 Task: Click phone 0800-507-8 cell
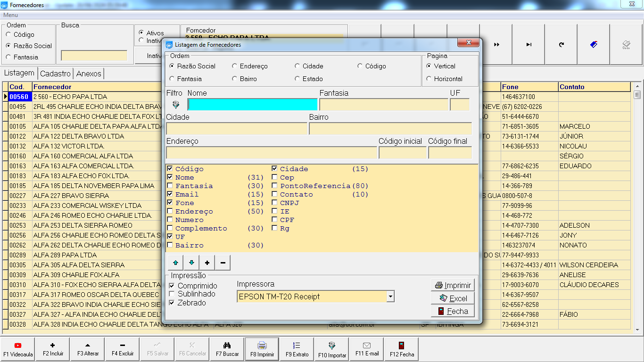pyautogui.click(x=529, y=196)
